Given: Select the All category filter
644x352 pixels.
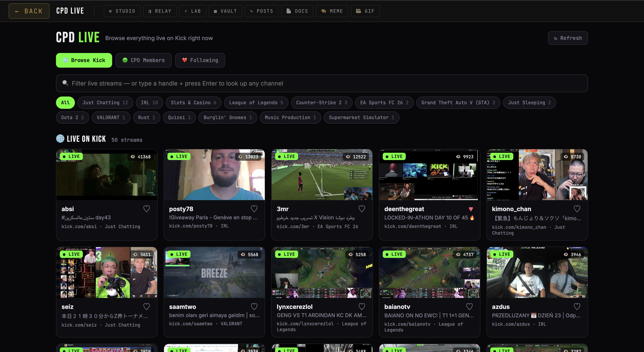Looking at the screenshot, I should 65,103.
